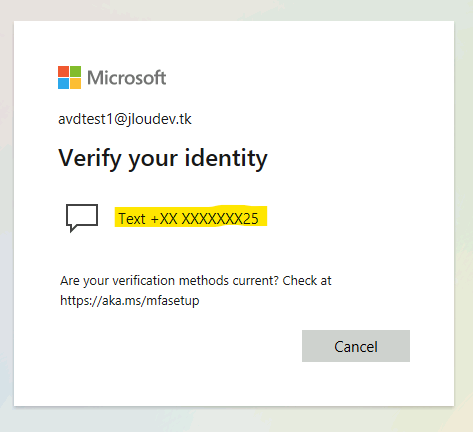
Task: Click the yellow square of Microsoft logo
Action: [x=75, y=83]
